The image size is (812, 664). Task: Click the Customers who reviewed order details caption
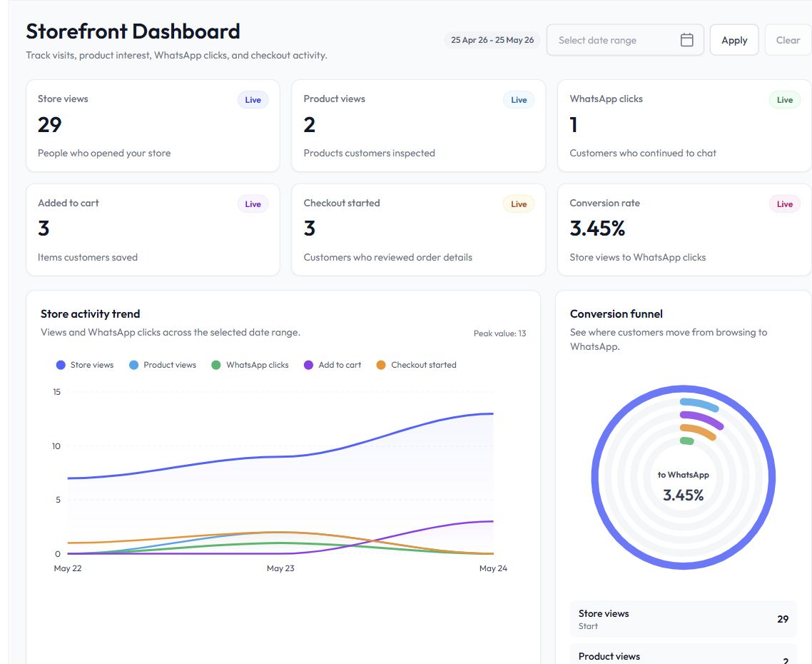pos(388,257)
